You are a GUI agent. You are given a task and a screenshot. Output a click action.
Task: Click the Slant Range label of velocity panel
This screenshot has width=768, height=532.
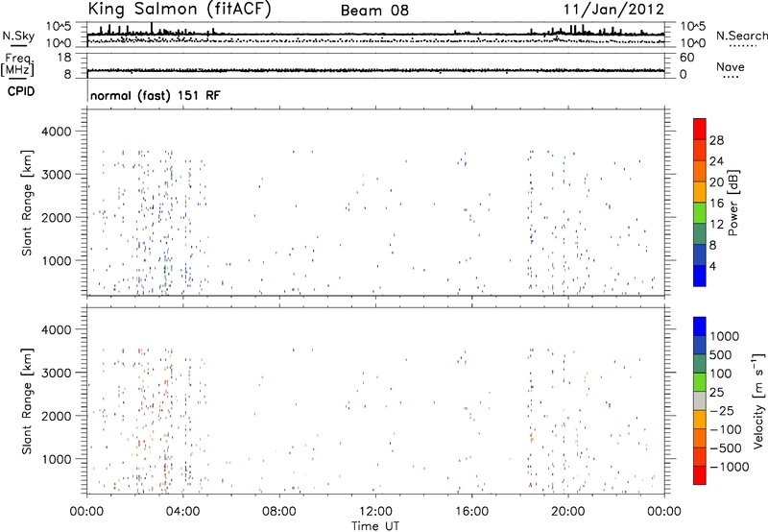click(27, 401)
